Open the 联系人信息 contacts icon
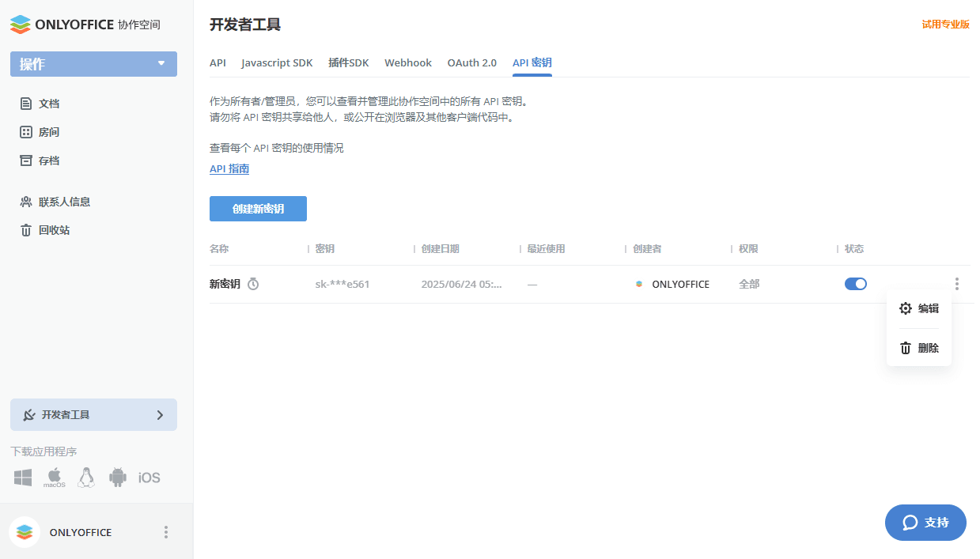This screenshot has height=559, width=980. click(x=25, y=202)
